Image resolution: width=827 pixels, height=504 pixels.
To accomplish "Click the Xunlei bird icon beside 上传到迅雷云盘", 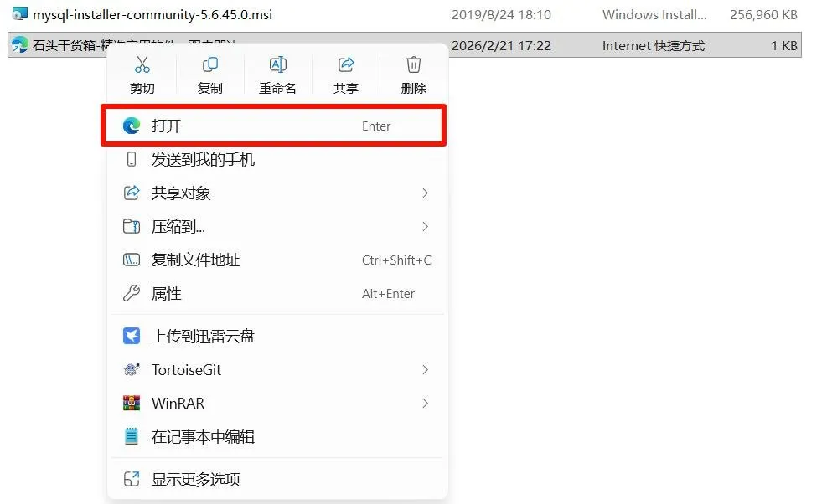I will [x=132, y=336].
